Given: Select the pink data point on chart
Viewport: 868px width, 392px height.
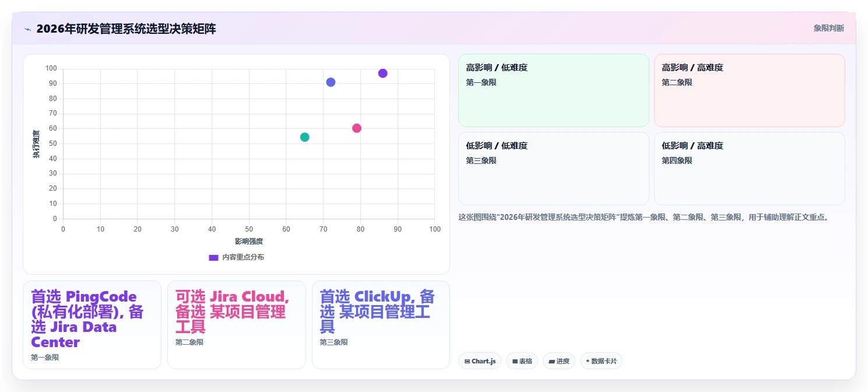Looking at the screenshot, I should [x=357, y=128].
